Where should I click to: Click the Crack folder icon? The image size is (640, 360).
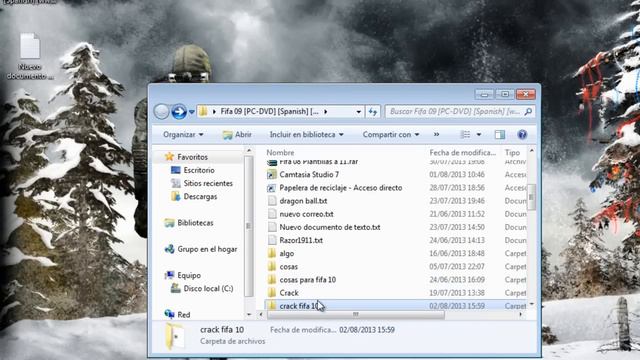point(272,293)
